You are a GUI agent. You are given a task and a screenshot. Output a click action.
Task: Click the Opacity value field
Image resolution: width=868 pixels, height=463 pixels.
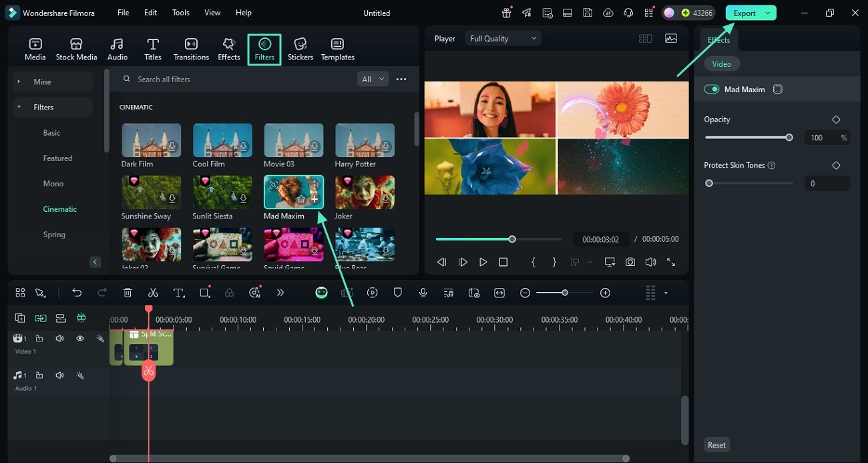827,138
